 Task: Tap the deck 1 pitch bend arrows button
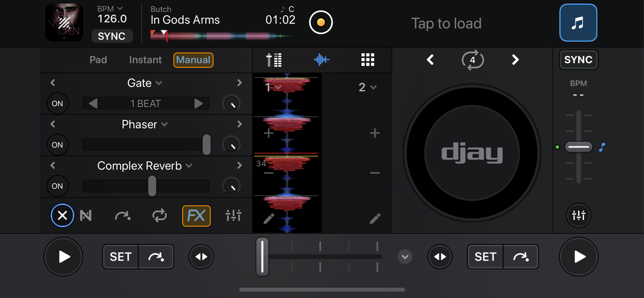pyautogui.click(x=201, y=257)
